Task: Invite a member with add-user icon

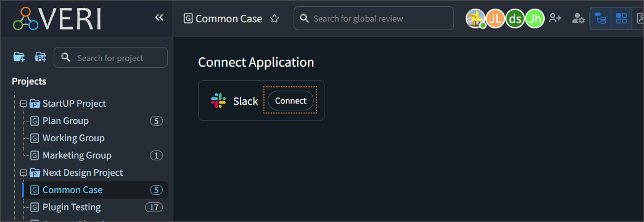Action: click(555, 18)
